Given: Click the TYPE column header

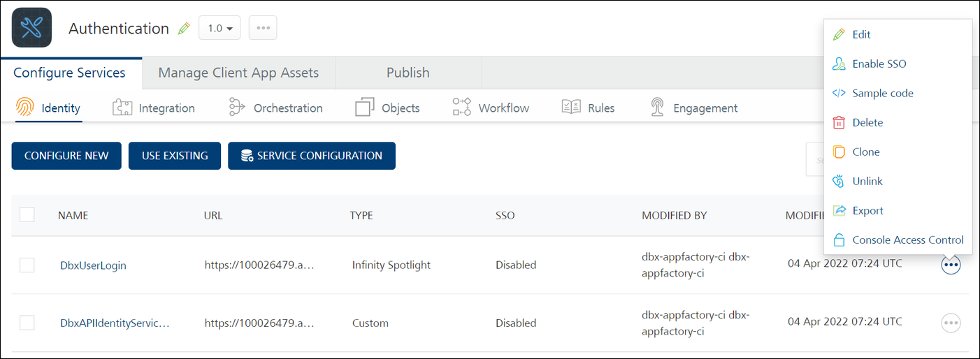Looking at the screenshot, I should tap(361, 215).
